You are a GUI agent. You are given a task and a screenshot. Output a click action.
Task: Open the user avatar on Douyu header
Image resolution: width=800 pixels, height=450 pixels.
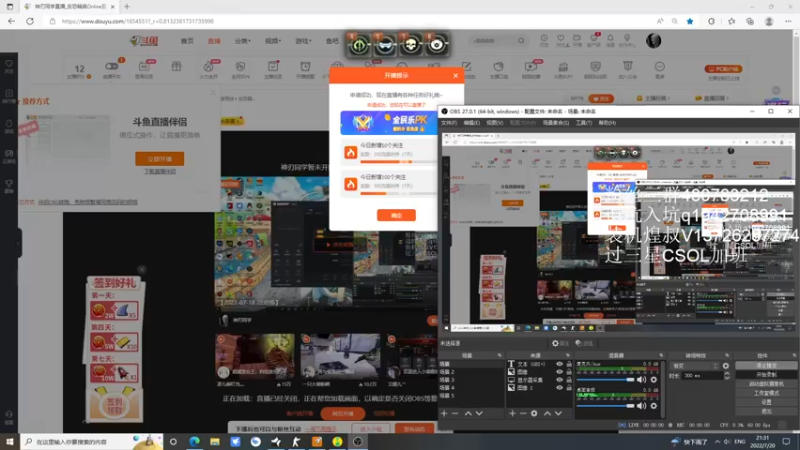click(x=653, y=41)
